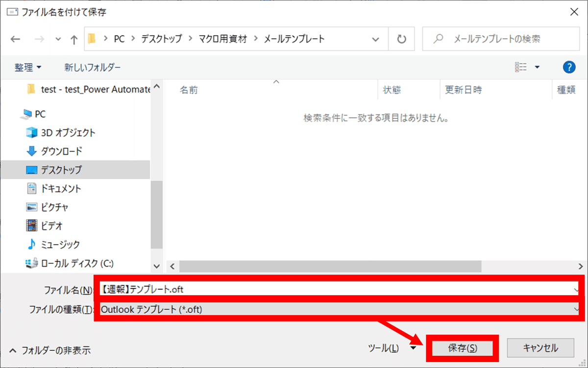This screenshot has width=588, height=368.
Task: Click the ダウンロード blue arrow icon
Action: [31, 151]
